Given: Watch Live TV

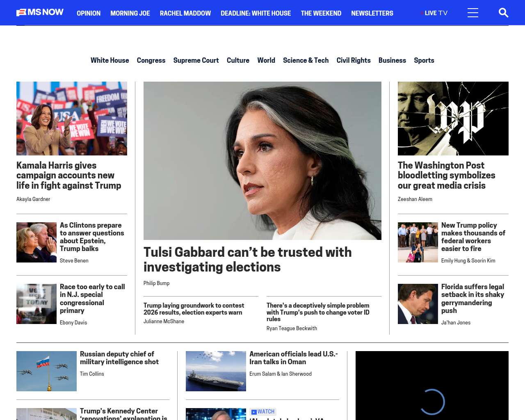Looking at the screenshot, I should point(434,13).
